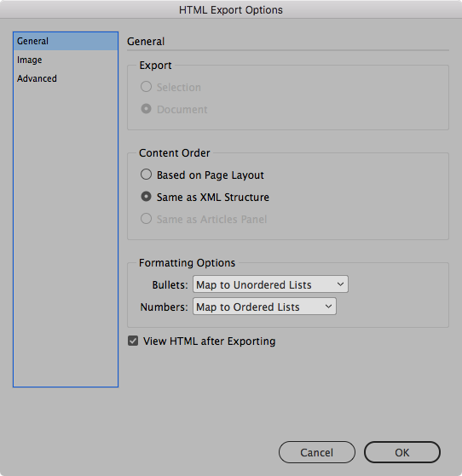Open the Numbers mapping dropdown

tap(264, 307)
